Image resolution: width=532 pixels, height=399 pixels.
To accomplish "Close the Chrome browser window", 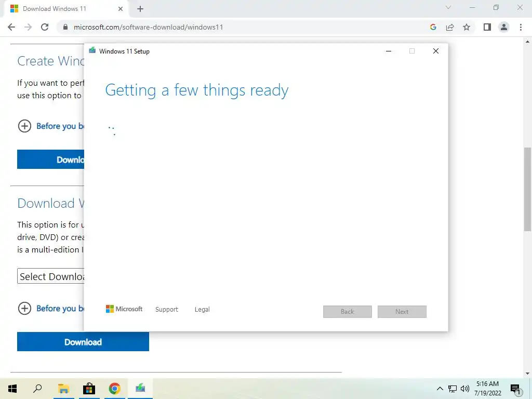I will [520, 7].
